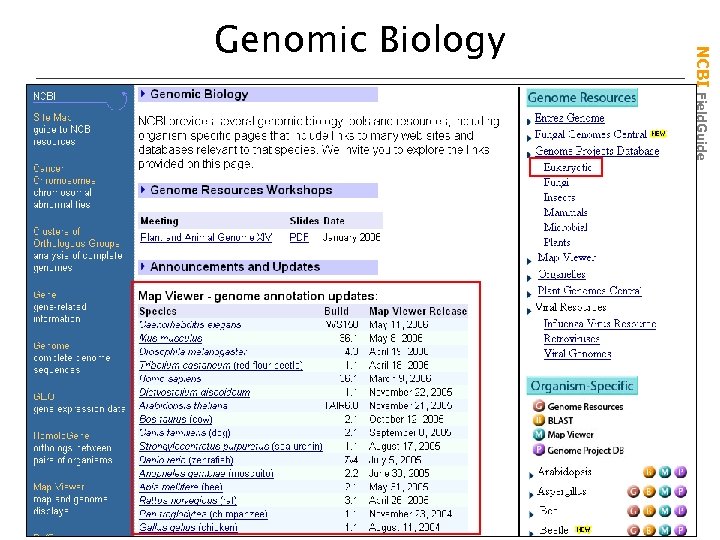Open the Retroviruses link
Screen dimensions: 720x540
coord(571,339)
